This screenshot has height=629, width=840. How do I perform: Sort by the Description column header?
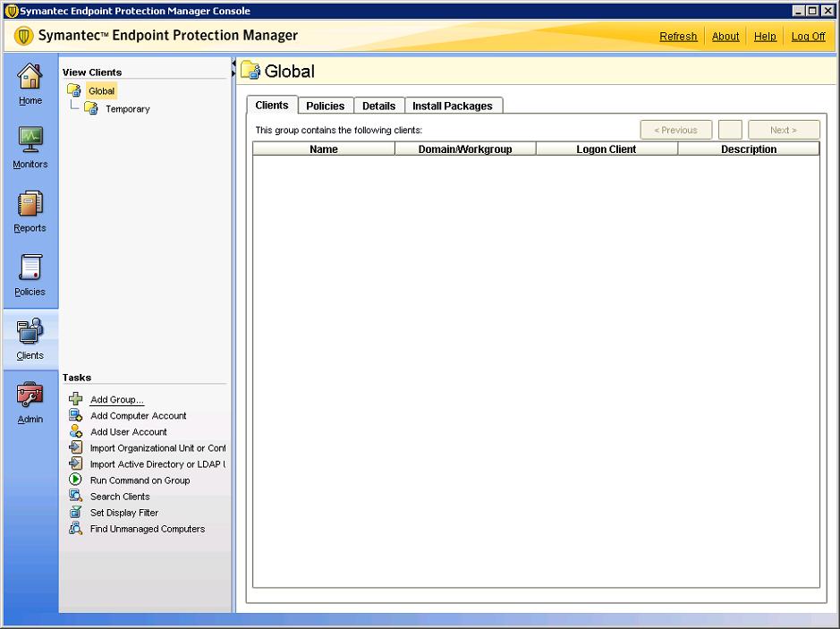(749, 149)
